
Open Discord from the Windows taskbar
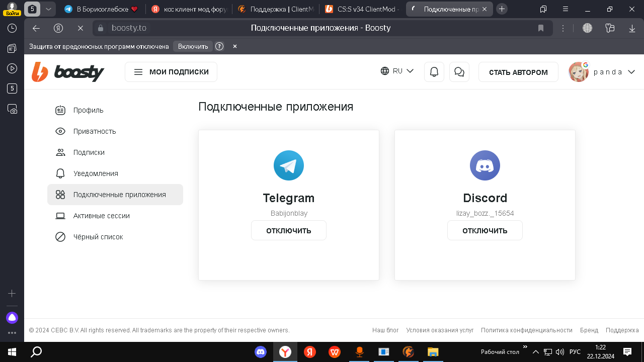click(x=261, y=352)
